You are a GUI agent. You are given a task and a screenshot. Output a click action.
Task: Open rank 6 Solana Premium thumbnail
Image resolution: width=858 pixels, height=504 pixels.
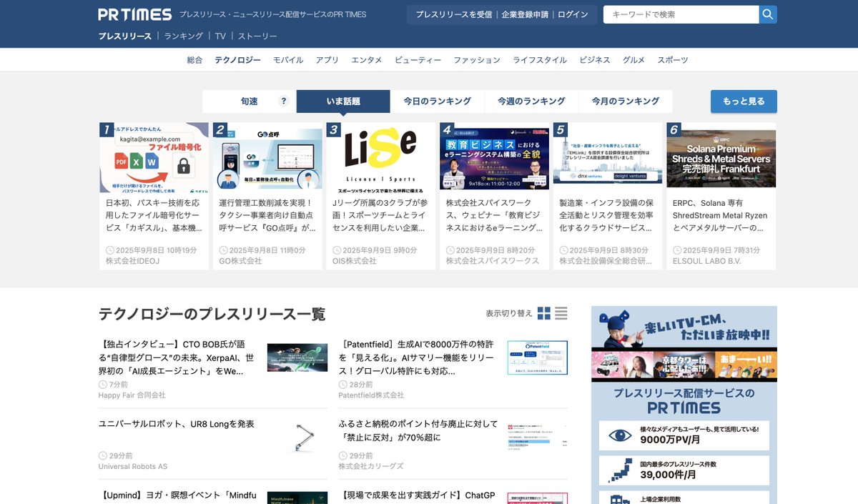pos(721,157)
